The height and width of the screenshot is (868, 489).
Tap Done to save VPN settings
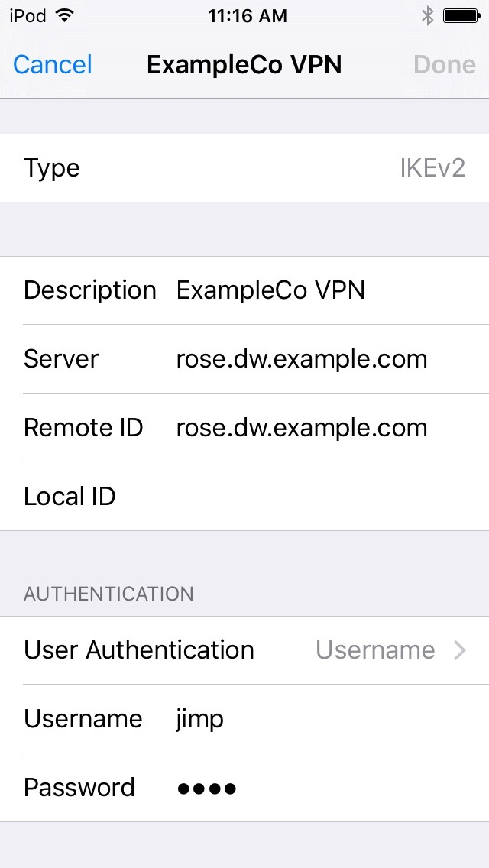pyautogui.click(x=445, y=65)
